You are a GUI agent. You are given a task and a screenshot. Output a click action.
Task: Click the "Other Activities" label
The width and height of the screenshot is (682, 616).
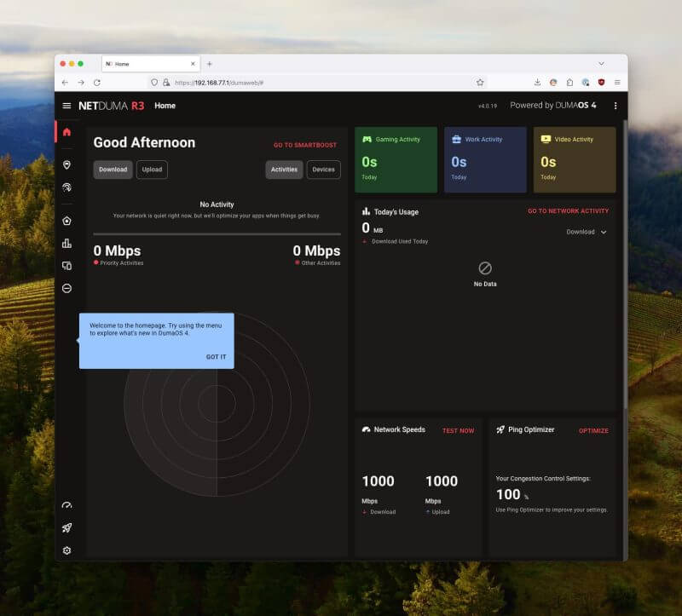pyautogui.click(x=321, y=263)
